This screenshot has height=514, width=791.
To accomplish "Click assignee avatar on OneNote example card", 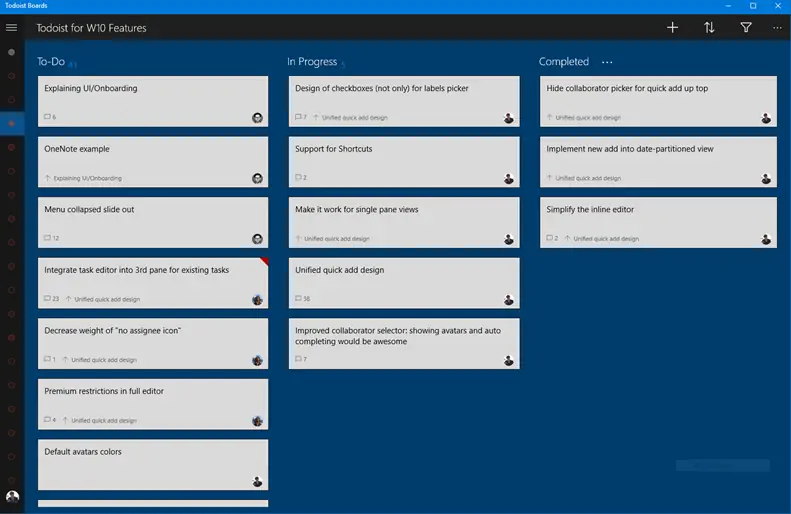I will point(257,179).
